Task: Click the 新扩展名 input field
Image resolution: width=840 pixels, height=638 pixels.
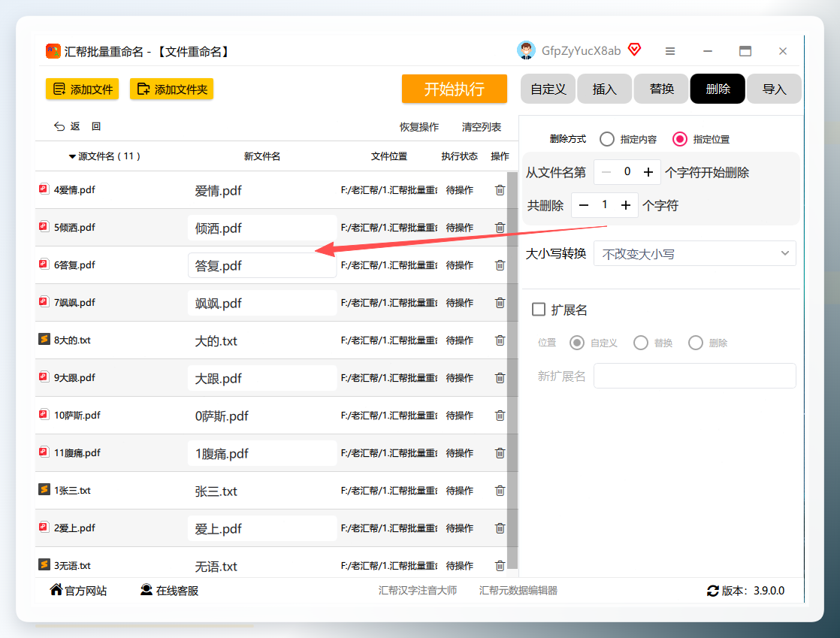Action: click(x=695, y=376)
